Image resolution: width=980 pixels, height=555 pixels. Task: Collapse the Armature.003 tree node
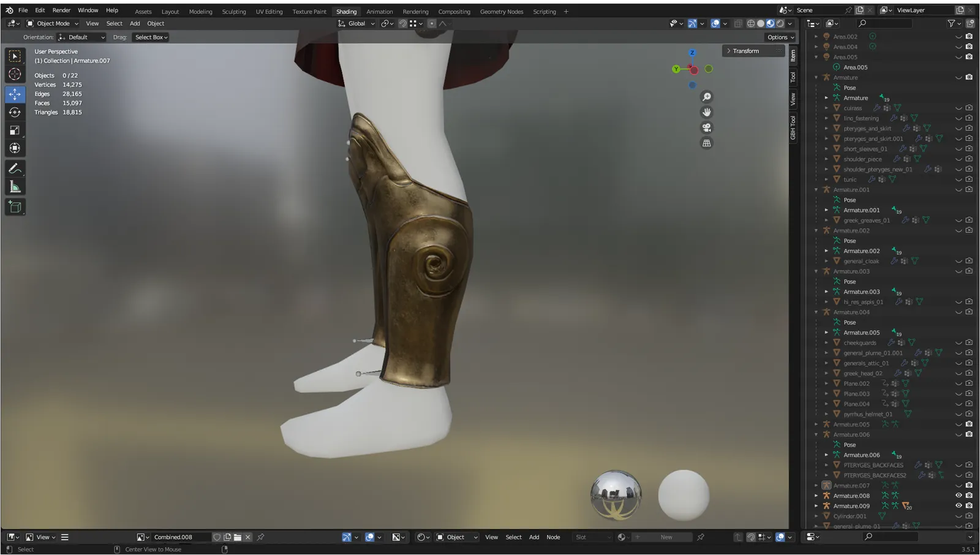[816, 271]
